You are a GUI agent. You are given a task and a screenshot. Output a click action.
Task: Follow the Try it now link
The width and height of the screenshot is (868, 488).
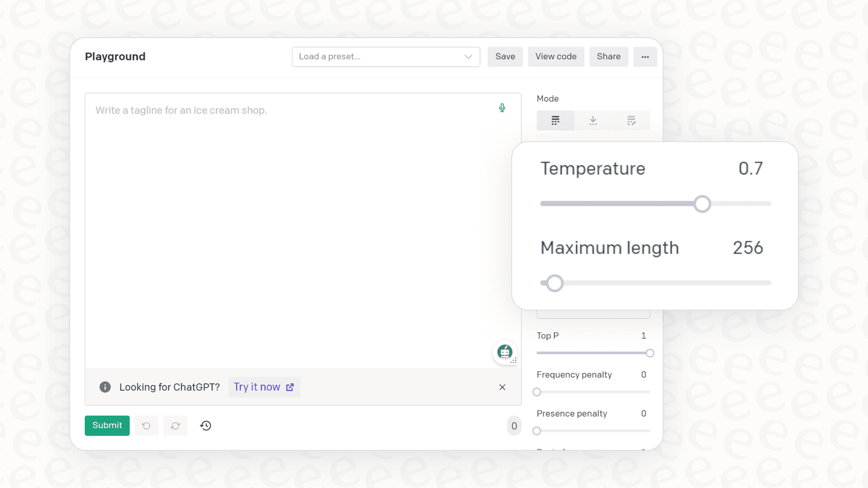pyautogui.click(x=264, y=387)
